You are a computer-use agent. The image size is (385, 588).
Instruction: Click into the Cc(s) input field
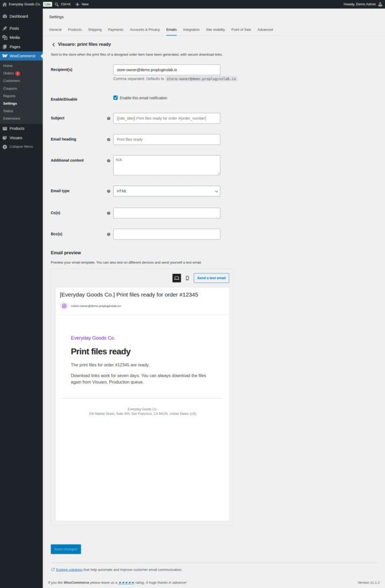166,213
